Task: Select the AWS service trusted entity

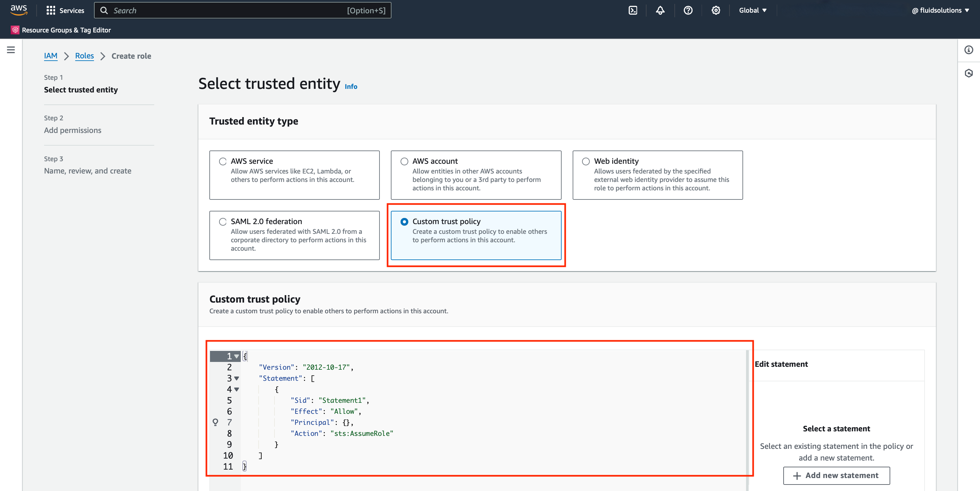Action: coord(223,162)
